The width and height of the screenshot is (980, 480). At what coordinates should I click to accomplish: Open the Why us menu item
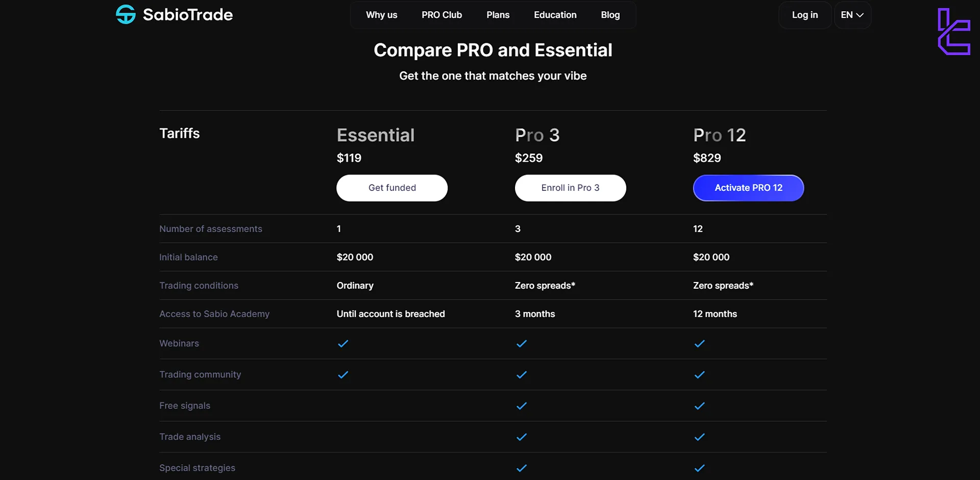[381, 15]
